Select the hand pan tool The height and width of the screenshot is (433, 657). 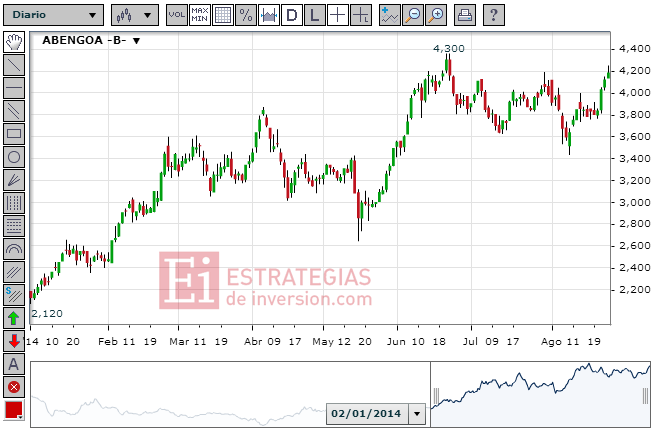[14, 42]
